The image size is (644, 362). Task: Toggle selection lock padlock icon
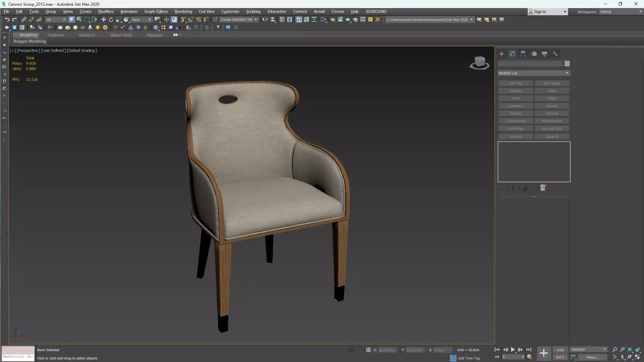tap(359, 350)
